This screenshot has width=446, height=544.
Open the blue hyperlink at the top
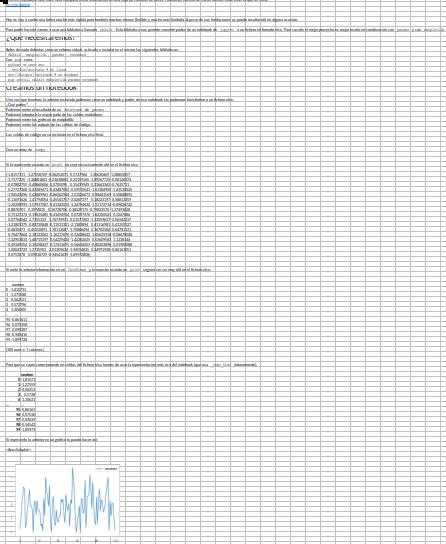click(18, 5)
